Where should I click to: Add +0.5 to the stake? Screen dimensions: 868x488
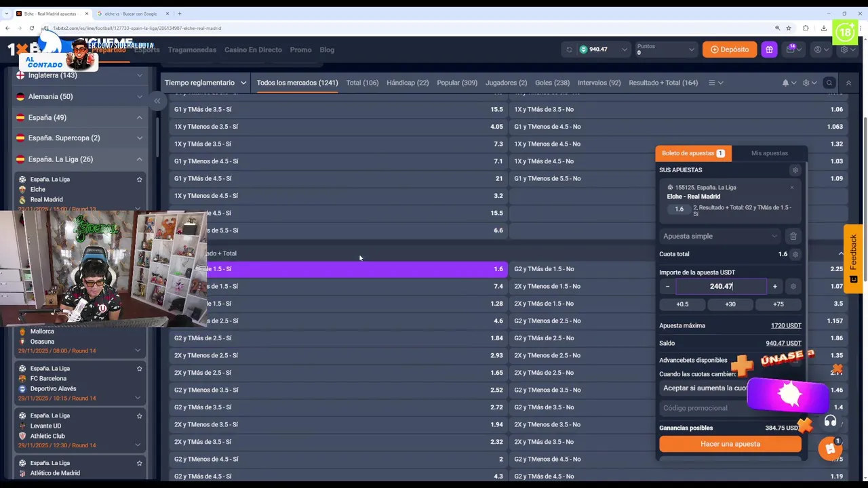[x=682, y=304]
